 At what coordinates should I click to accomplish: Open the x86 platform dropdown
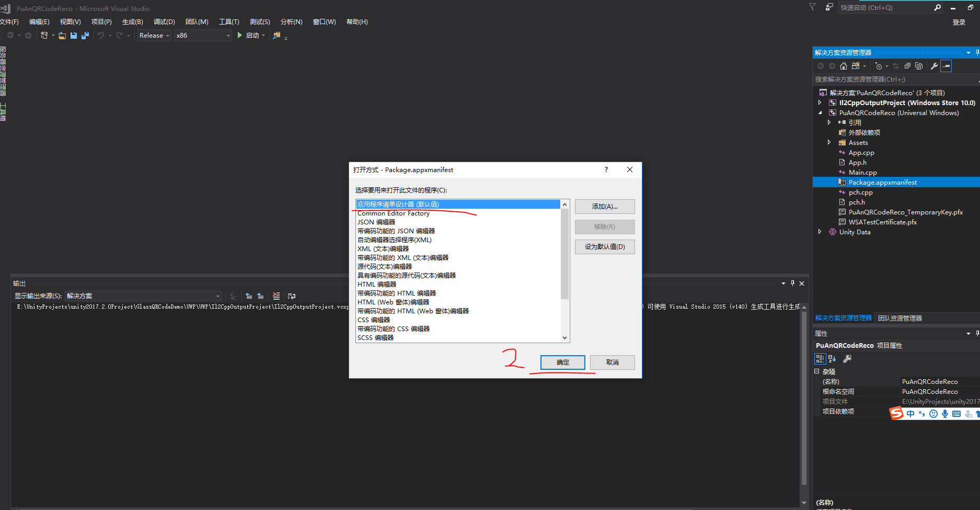point(203,36)
